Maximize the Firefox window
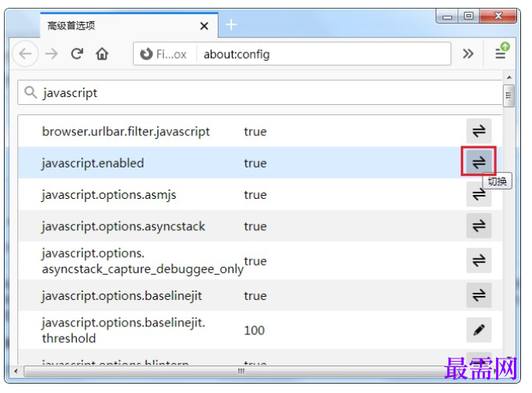Screen dimensions: 532x393 coord(469,16)
